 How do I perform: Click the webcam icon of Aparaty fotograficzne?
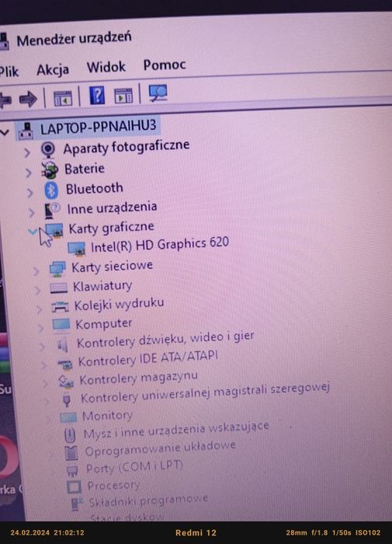pyautogui.click(x=48, y=150)
